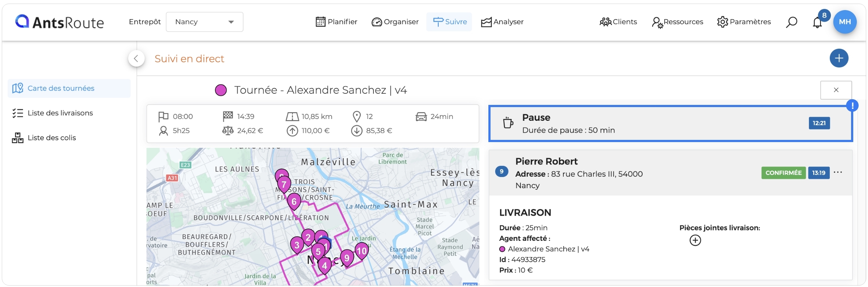
Task: Click Alexandre Sanchez agent color dot
Action: coord(502,249)
